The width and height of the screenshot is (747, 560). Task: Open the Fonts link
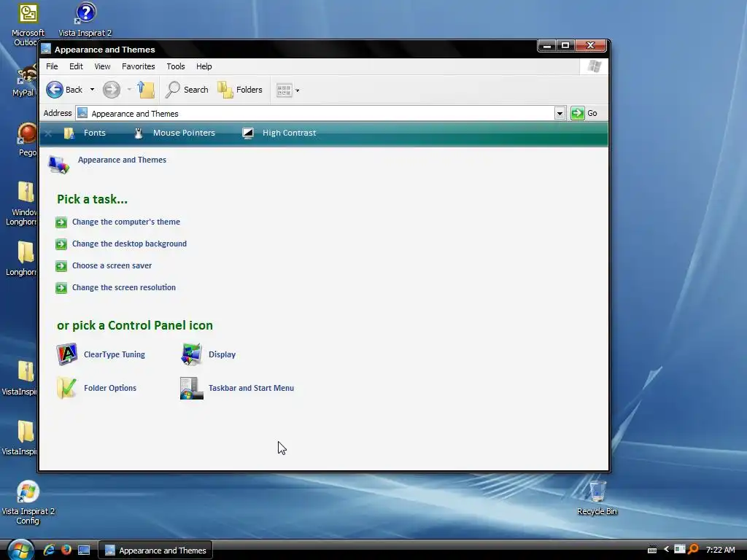[x=94, y=133]
